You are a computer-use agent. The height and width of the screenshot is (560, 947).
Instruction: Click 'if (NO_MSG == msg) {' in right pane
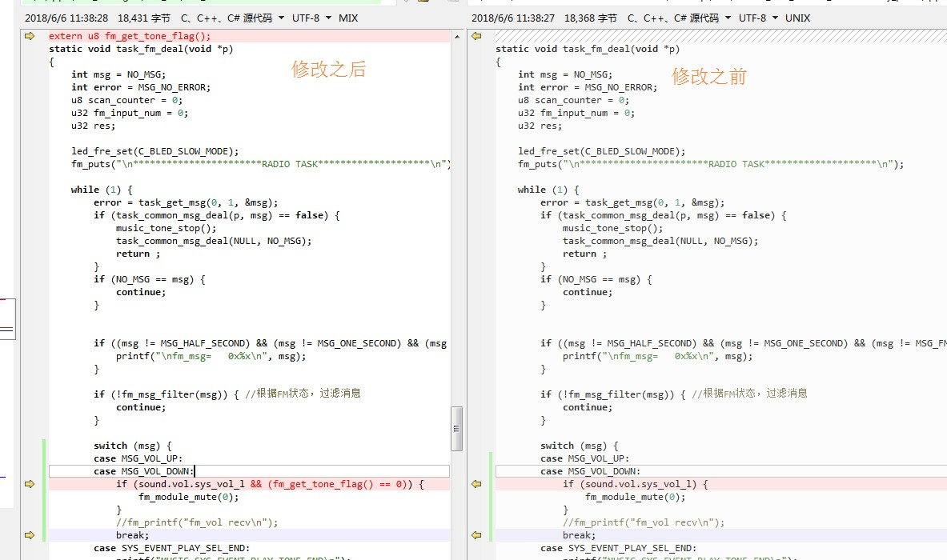coord(596,279)
